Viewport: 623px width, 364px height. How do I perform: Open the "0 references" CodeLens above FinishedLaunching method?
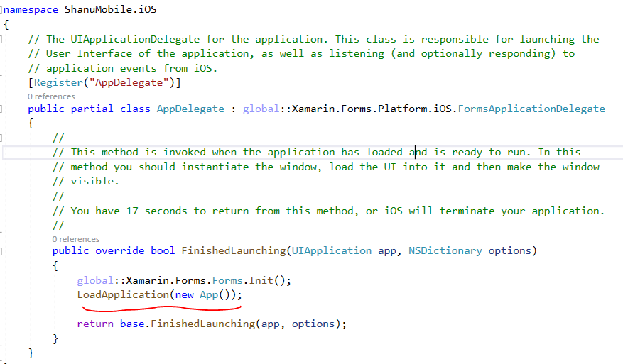coord(76,239)
